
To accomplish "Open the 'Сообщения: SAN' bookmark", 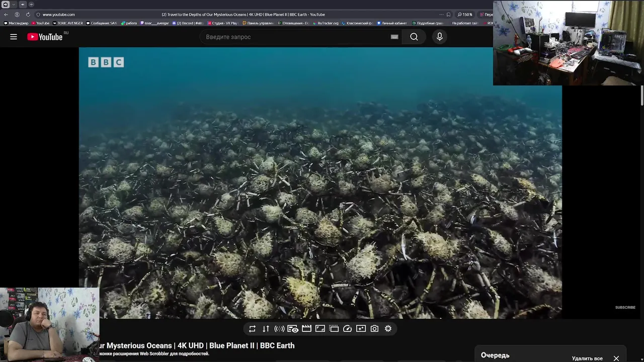I will pos(102,23).
